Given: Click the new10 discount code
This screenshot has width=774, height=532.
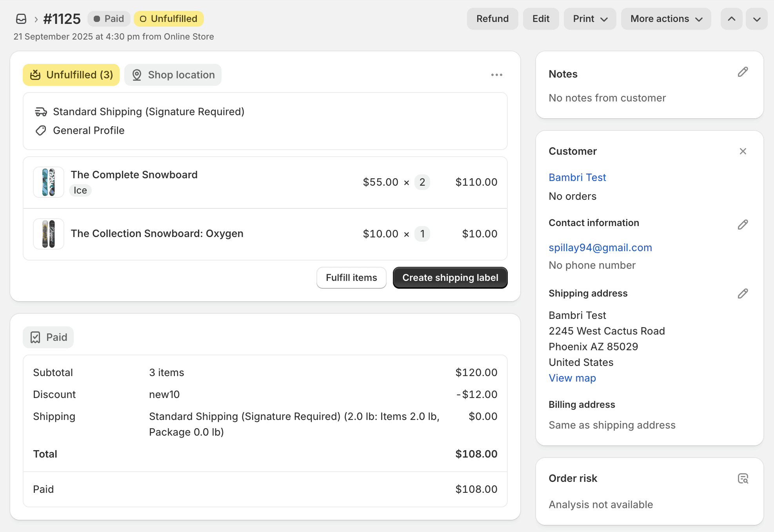Looking at the screenshot, I should click(x=164, y=394).
